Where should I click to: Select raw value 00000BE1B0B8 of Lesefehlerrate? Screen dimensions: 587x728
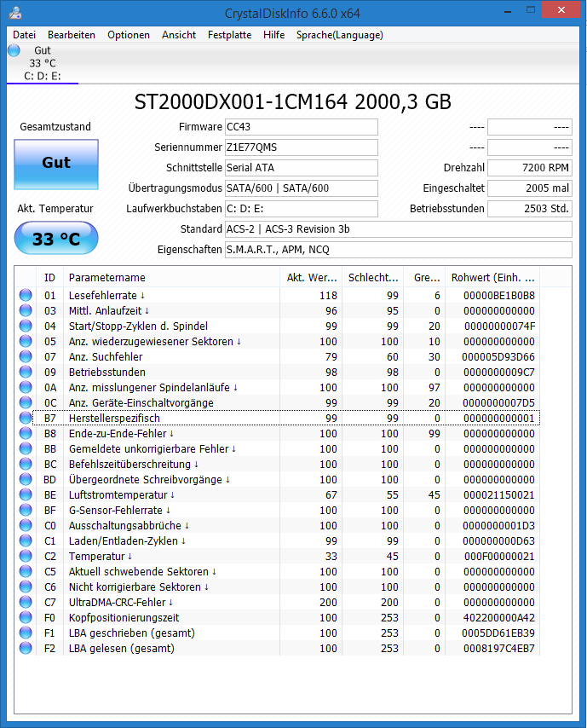pos(499,295)
